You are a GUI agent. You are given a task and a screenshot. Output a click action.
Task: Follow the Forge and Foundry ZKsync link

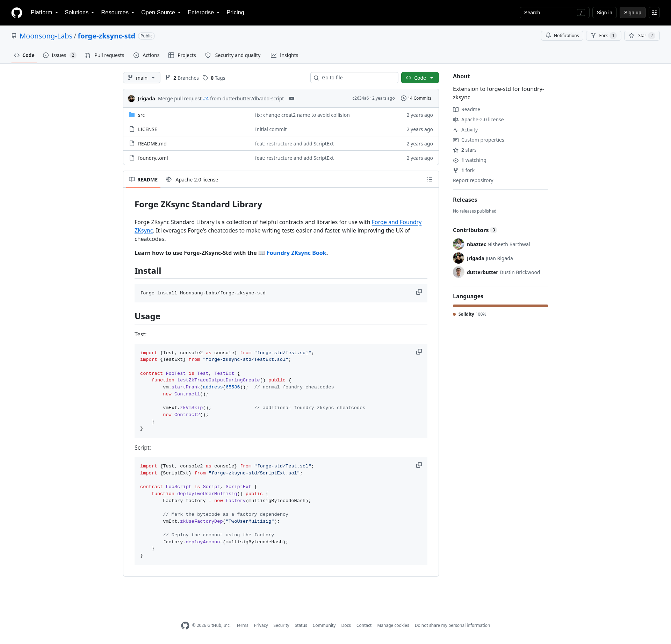[x=397, y=222]
